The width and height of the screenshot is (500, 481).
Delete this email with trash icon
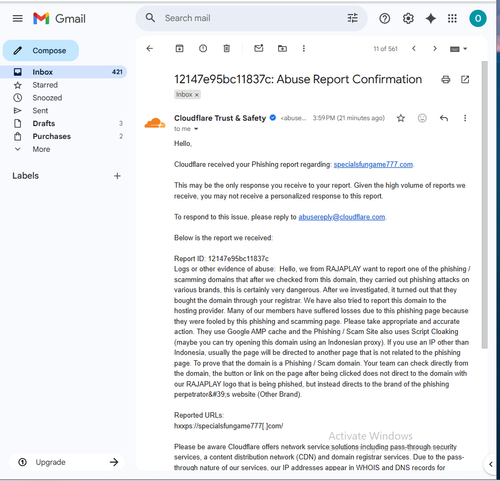(x=227, y=49)
